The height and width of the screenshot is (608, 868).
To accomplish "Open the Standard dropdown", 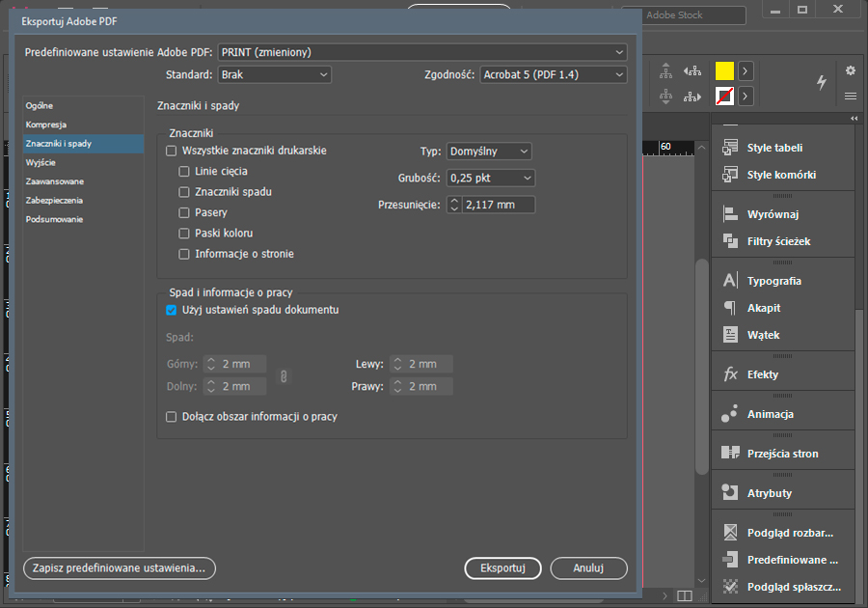I will pyautogui.click(x=275, y=74).
